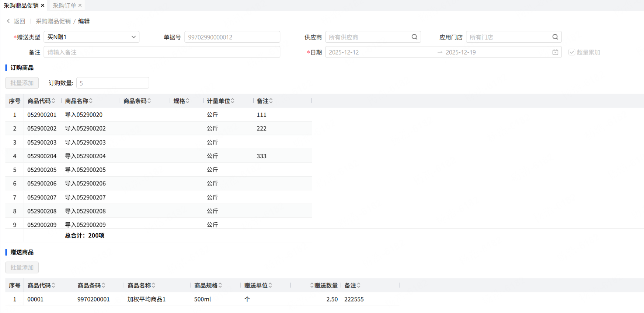Screen dimensions: 644x313
Task: Click product name 导入052900206
Action: 85,183
